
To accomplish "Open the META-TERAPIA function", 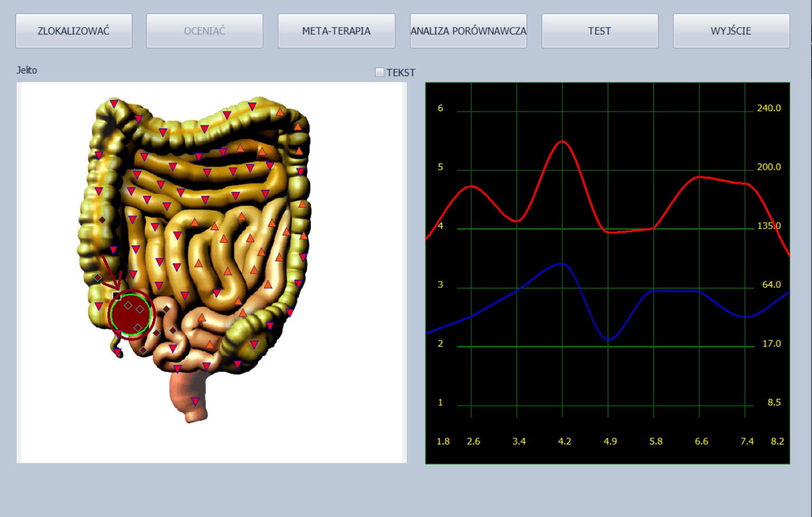I will point(336,31).
